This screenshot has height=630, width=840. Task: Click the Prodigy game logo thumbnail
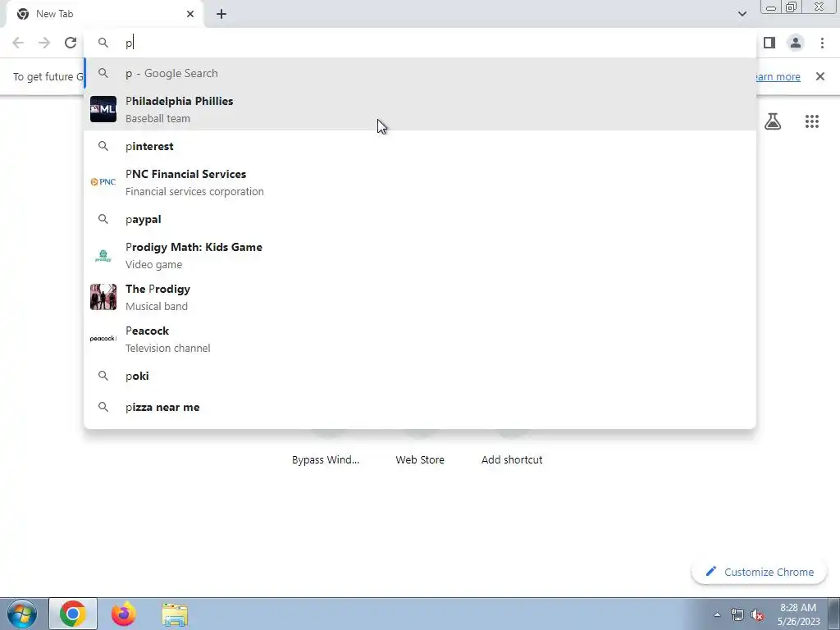click(x=103, y=256)
